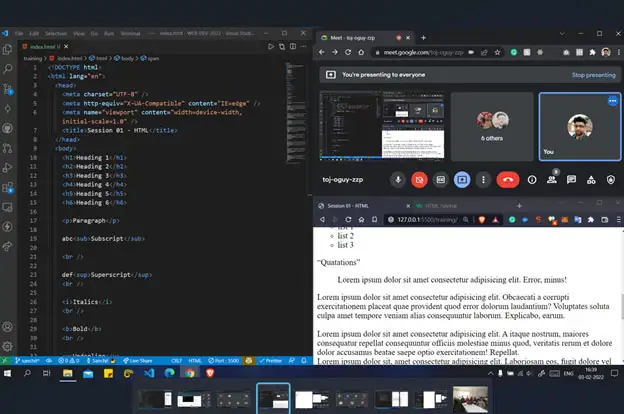Open a new tab in the Meet Chrome window
The image size is (624, 414).
pos(423,38)
